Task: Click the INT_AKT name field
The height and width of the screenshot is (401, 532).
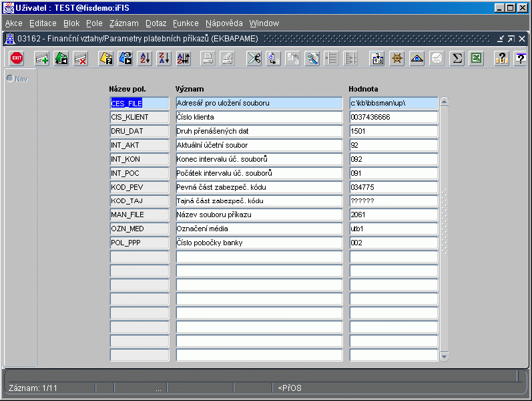Action: point(140,145)
